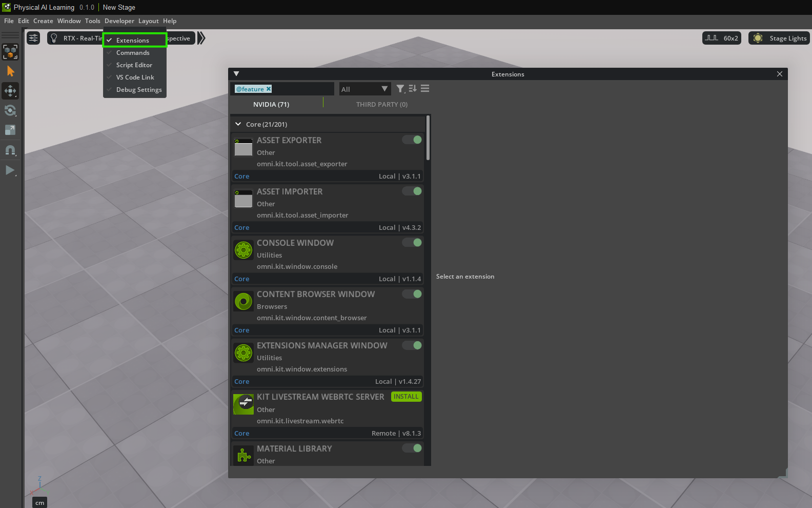
Task: Turn off Content Browser Window toggle
Action: 412,294
